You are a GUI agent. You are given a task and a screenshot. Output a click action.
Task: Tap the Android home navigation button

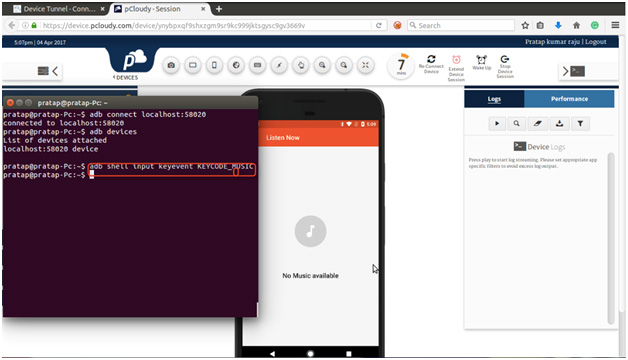click(x=310, y=354)
